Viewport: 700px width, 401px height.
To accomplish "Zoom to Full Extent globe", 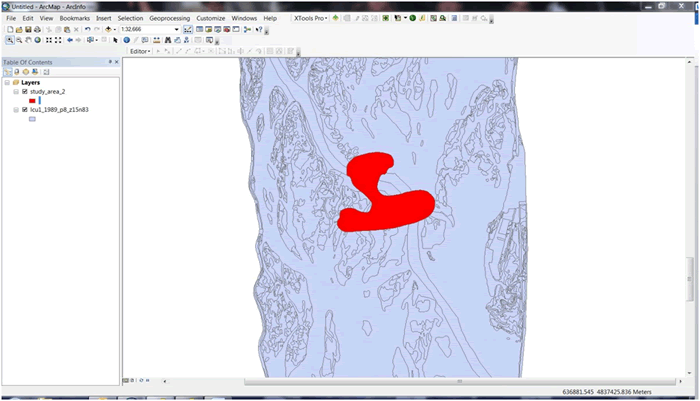I will (x=38, y=40).
